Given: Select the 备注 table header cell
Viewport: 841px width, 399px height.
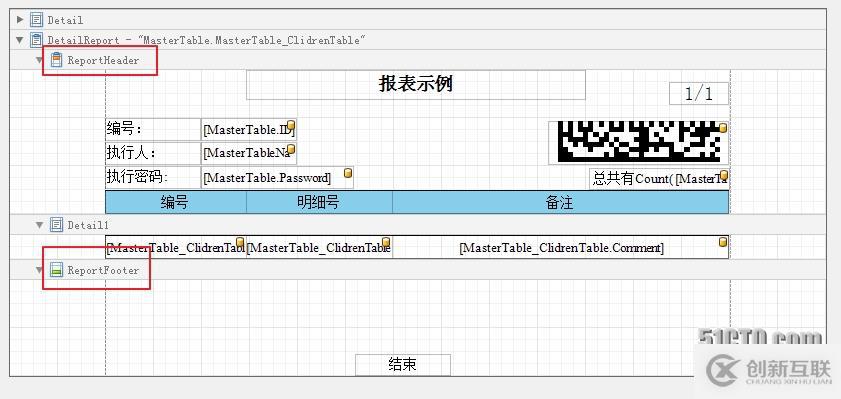Looking at the screenshot, I should pos(560,202).
